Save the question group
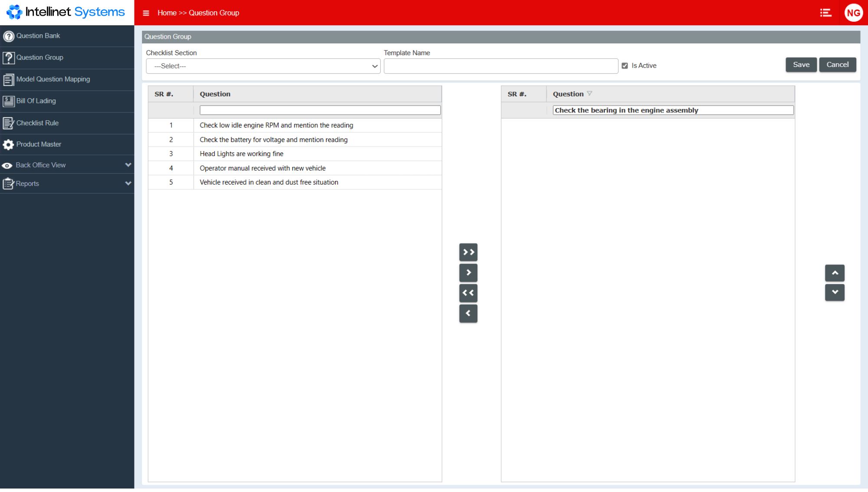This screenshot has width=868, height=492. point(801,64)
